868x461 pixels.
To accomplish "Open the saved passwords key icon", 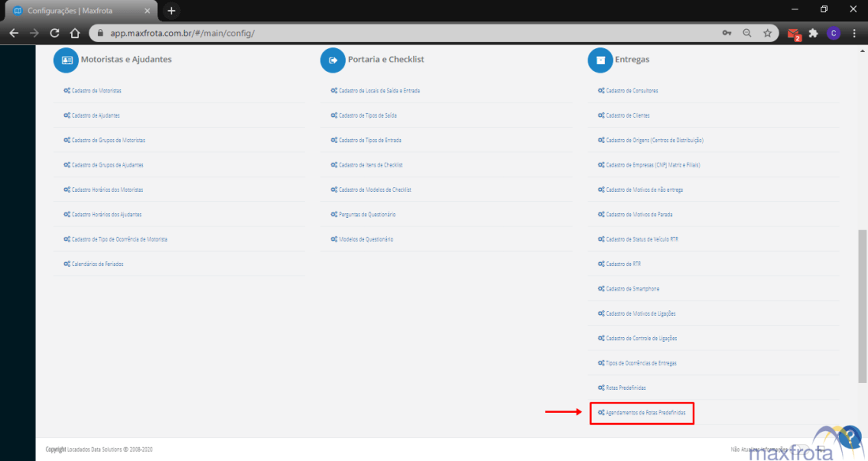I will (x=727, y=34).
